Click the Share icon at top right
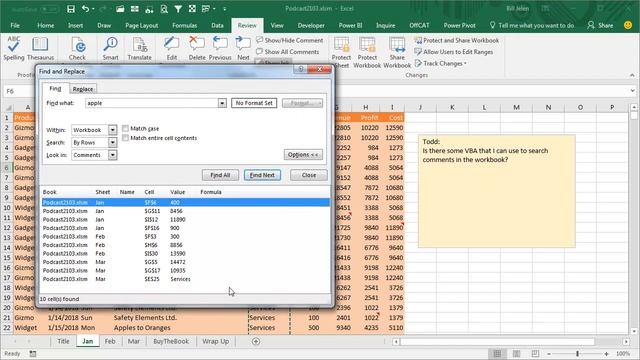Image resolution: width=640 pixels, height=360 pixels. click(600, 25)
